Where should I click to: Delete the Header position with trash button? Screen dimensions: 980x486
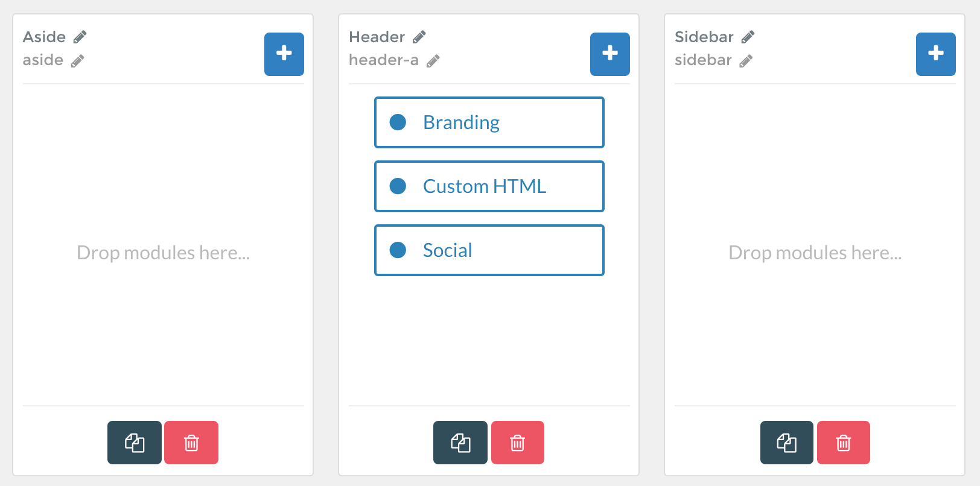(x=518, y=443)
